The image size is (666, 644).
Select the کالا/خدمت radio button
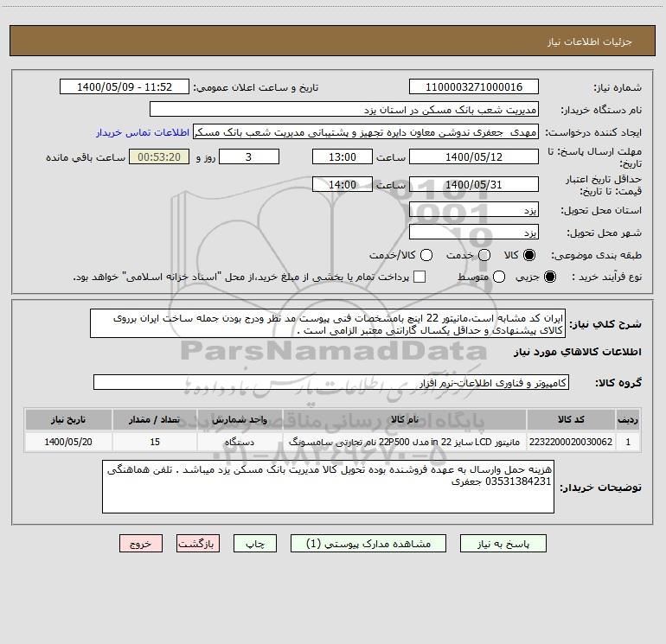coord(426,255)
